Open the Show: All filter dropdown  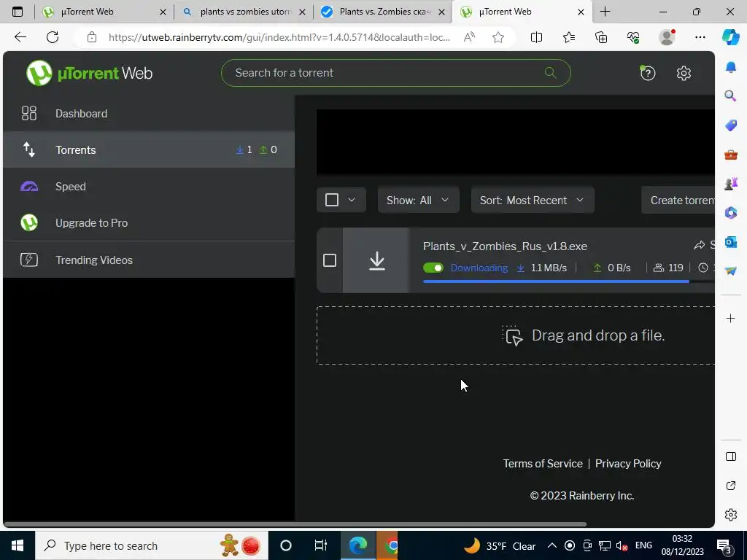[418, 200]
